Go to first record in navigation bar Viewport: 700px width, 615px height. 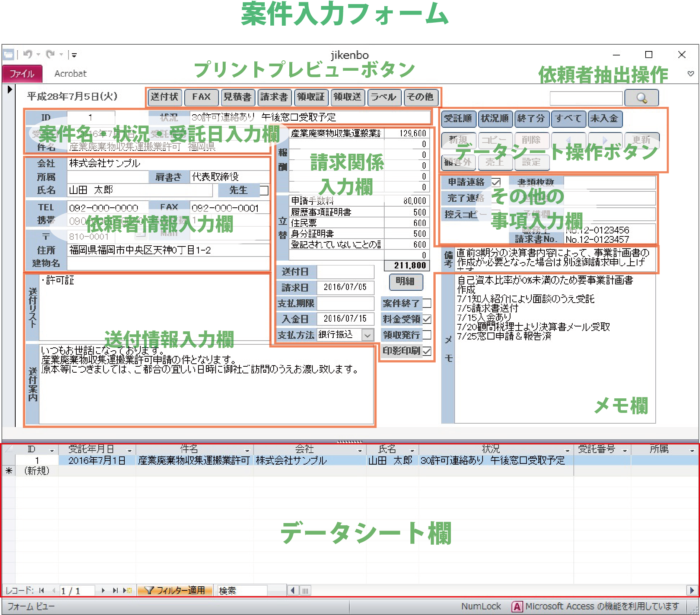[42, 590]
